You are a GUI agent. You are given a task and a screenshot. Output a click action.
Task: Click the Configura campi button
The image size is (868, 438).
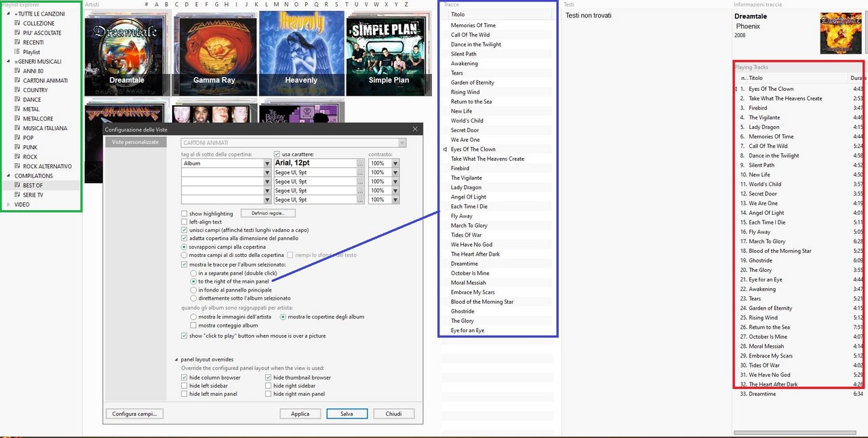point(134,414)
